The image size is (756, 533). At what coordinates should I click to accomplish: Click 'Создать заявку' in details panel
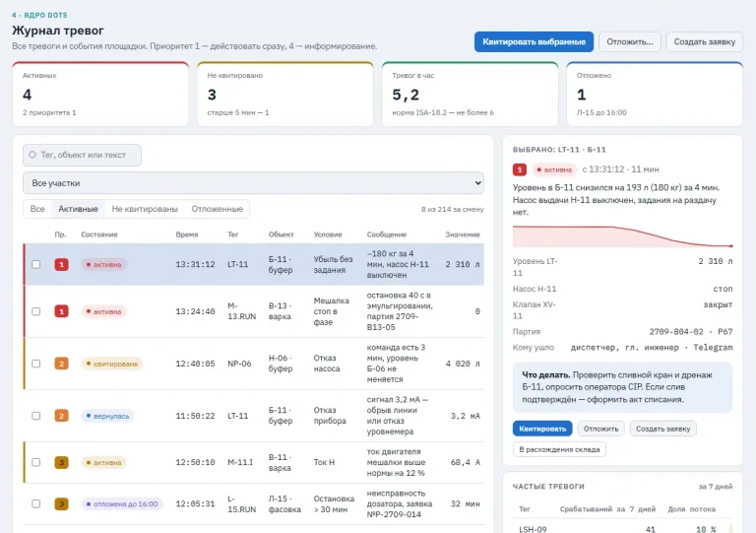click(662, 429)
